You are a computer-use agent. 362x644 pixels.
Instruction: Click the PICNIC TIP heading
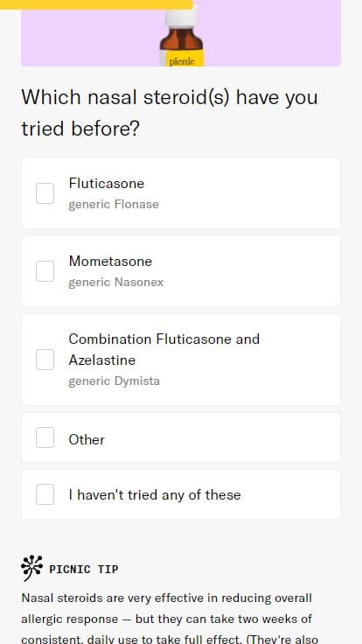click(84, 569)
